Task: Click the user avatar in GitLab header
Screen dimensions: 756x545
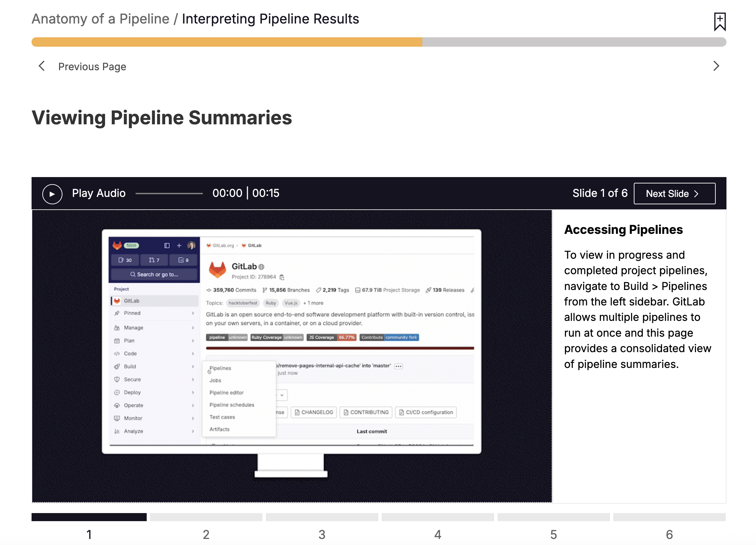Action: click(x=191, y=246)
